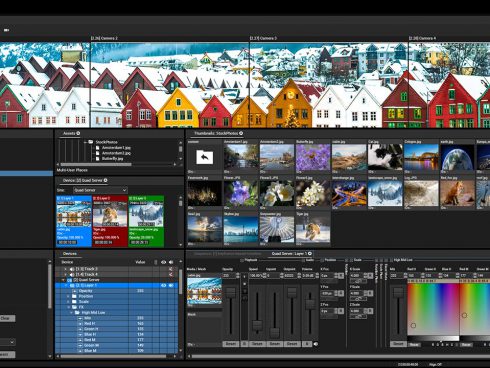490x368 pixels.
Task: Expand the Scale folder in Devices tree
Action: tap(69, 302)
